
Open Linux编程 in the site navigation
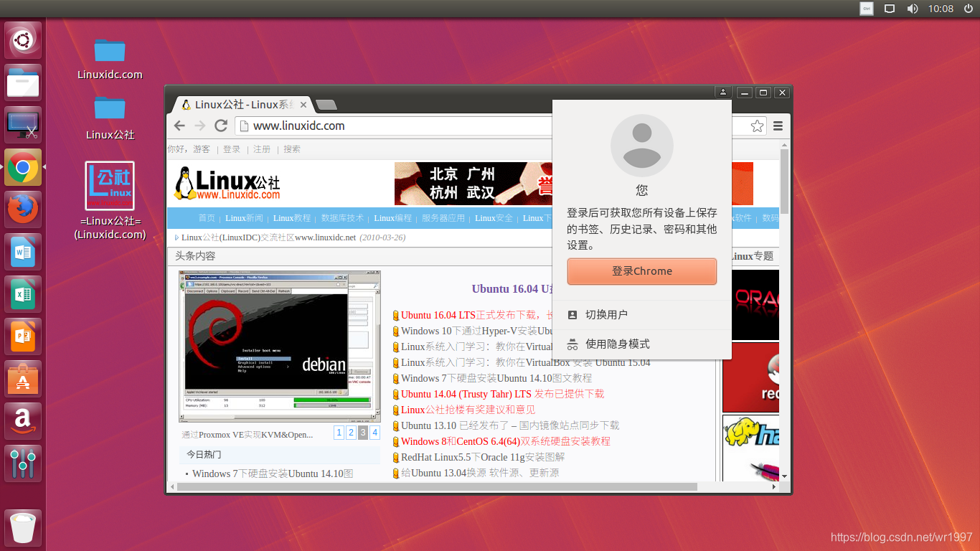393,218
